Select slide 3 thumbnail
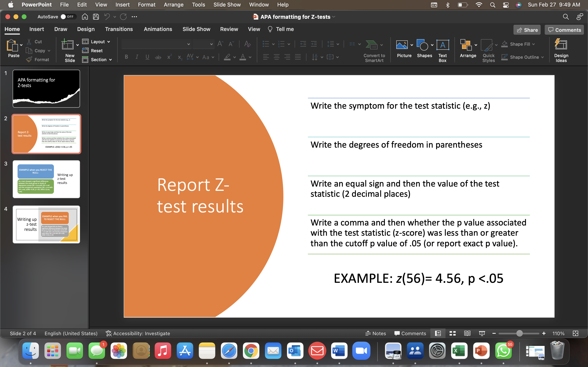Viewport: 588px width, 367px height. [x=46, y=179]
